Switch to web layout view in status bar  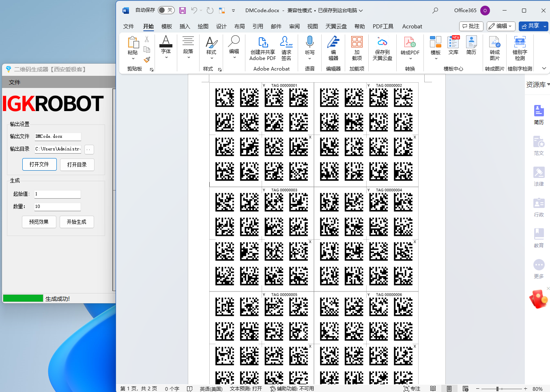click(x=465, y=388)
